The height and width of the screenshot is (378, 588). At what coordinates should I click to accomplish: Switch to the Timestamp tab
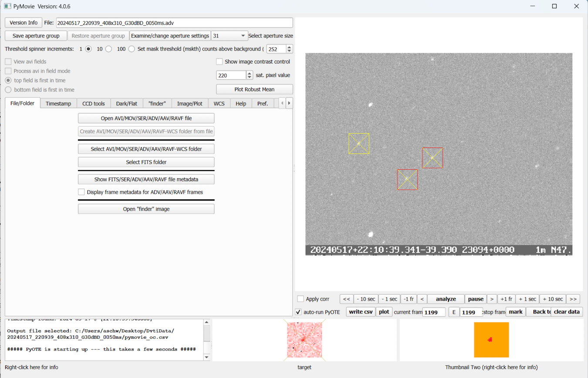pyautogui.click(x=58, y=104)
